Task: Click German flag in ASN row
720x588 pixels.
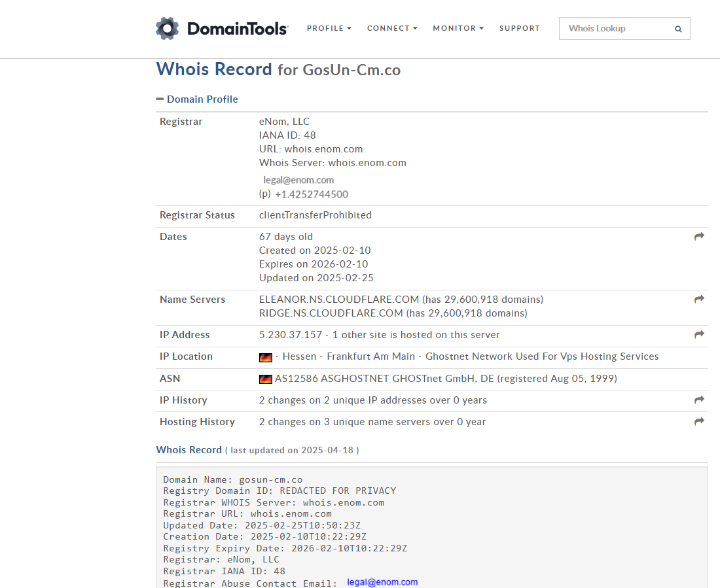Action: pos(265,379)
